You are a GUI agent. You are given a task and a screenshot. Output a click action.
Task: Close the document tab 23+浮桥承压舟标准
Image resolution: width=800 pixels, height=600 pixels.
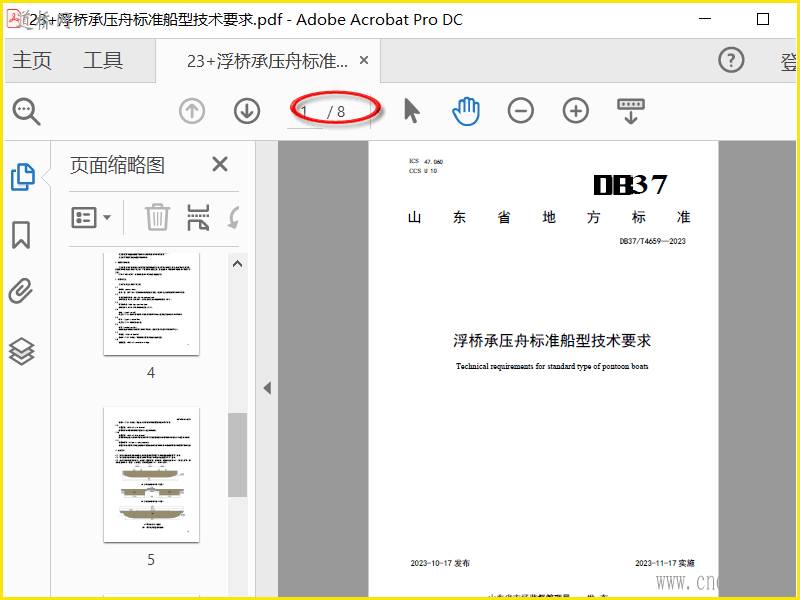tap(364, 60)
